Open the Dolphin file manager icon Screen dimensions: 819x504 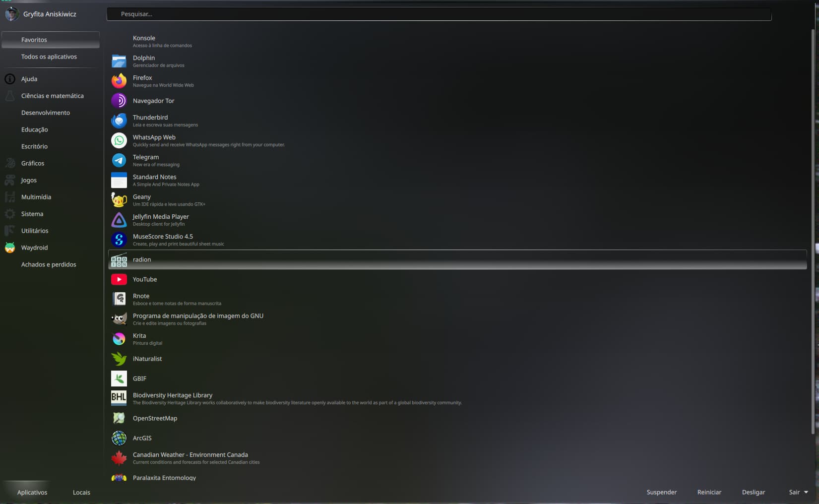[119, 61]
